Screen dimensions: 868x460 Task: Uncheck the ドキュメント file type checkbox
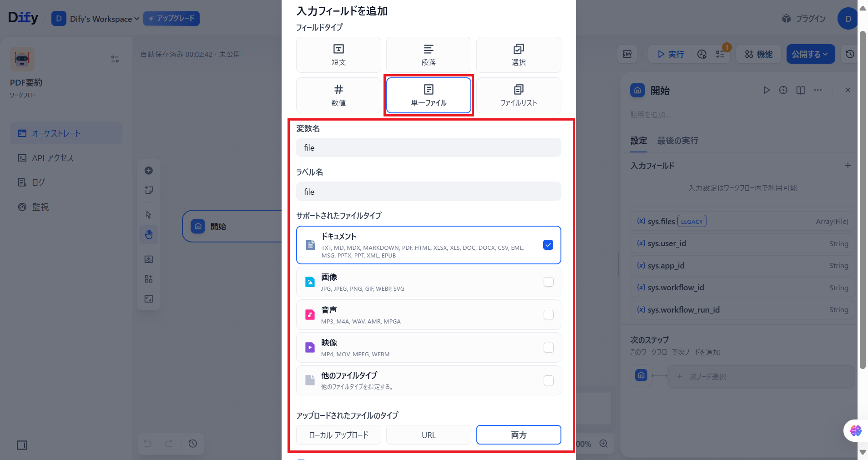click(548, 245)
